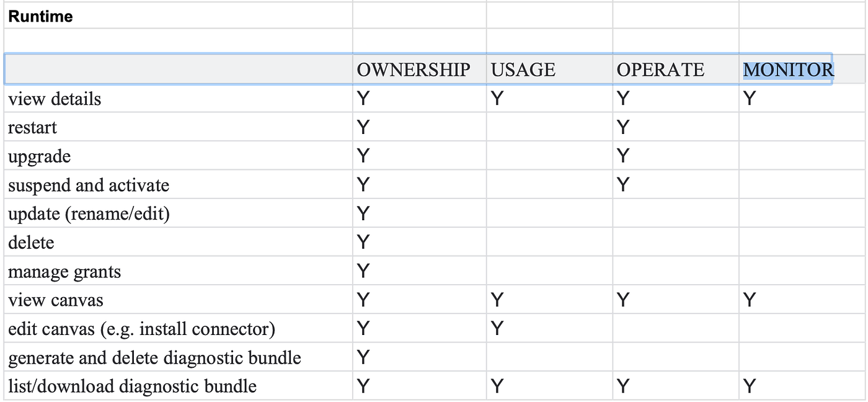
Task: Click the 'list/download diagnostic bundle' cell
Action: click(179, 386)
